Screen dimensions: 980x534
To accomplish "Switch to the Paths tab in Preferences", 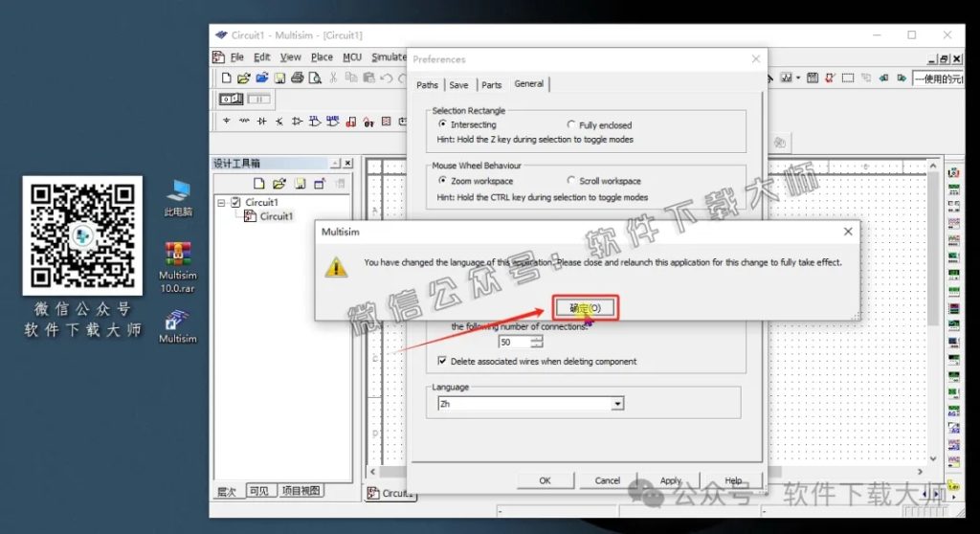I will coord(427,85).
